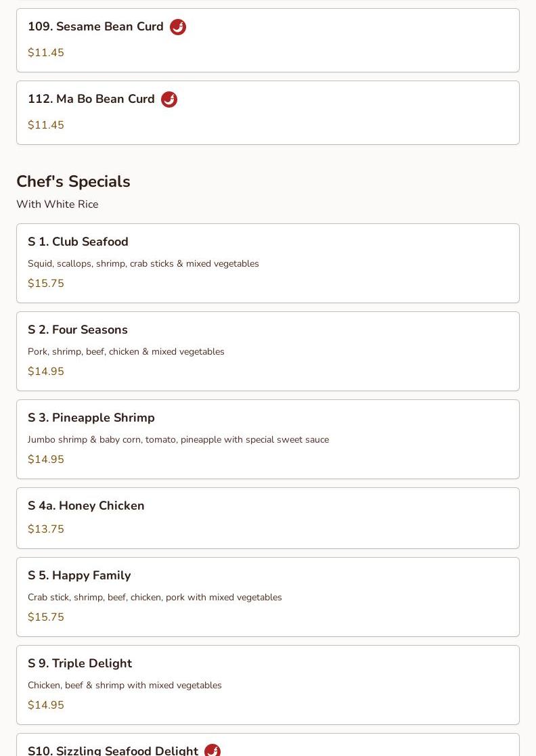536x756 pixels.
Task: Open S 4a. Honey Chicken card
Action: click(268, 518)
